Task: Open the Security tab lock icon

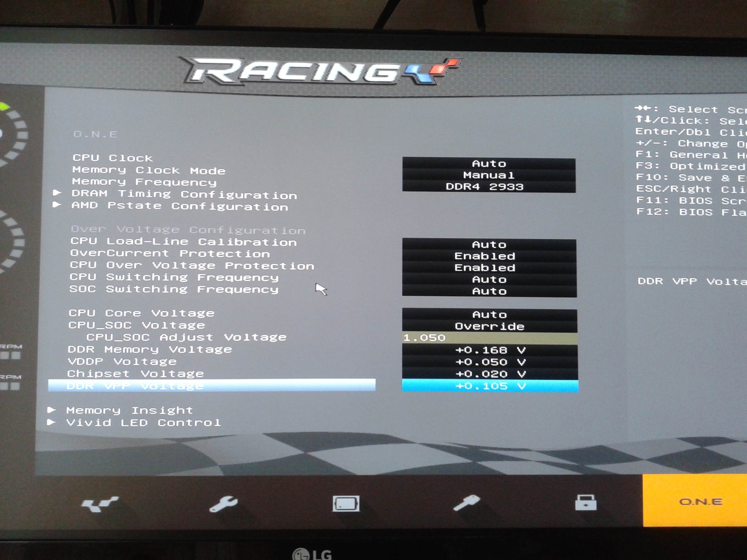Action: [x=586, y=502]
